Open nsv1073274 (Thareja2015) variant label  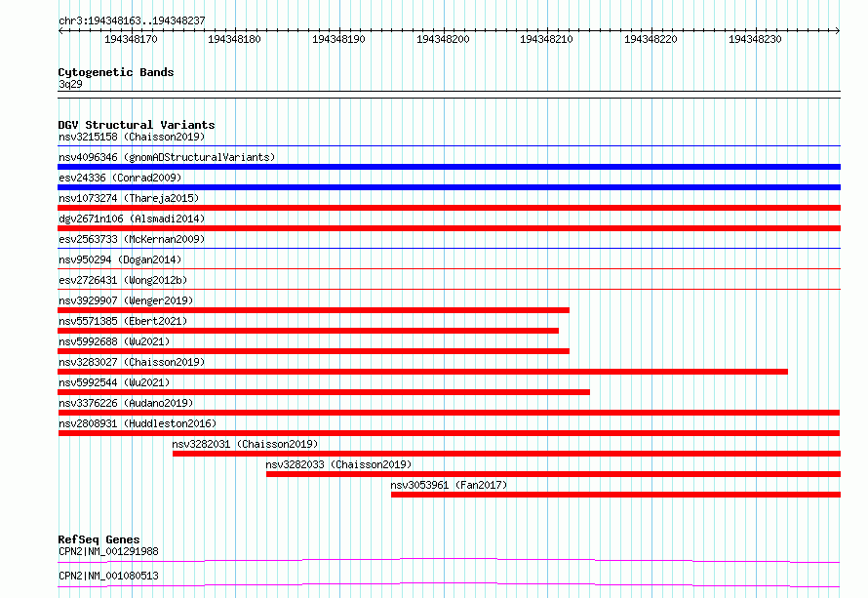point(129,198)
